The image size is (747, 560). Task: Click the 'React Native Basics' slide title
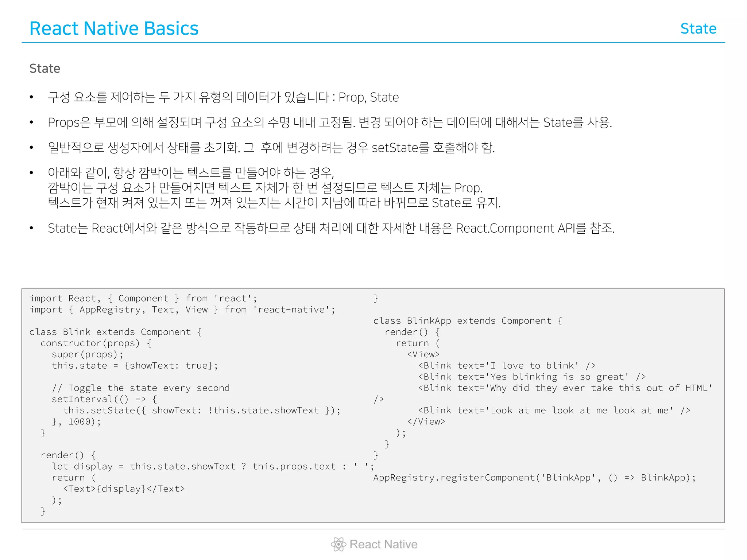pos(114,28)
